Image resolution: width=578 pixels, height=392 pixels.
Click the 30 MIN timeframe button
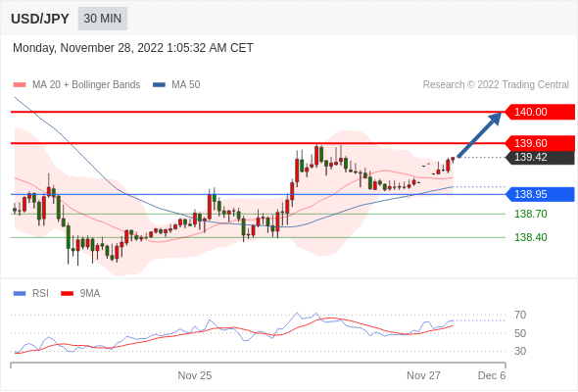(103, 19)
